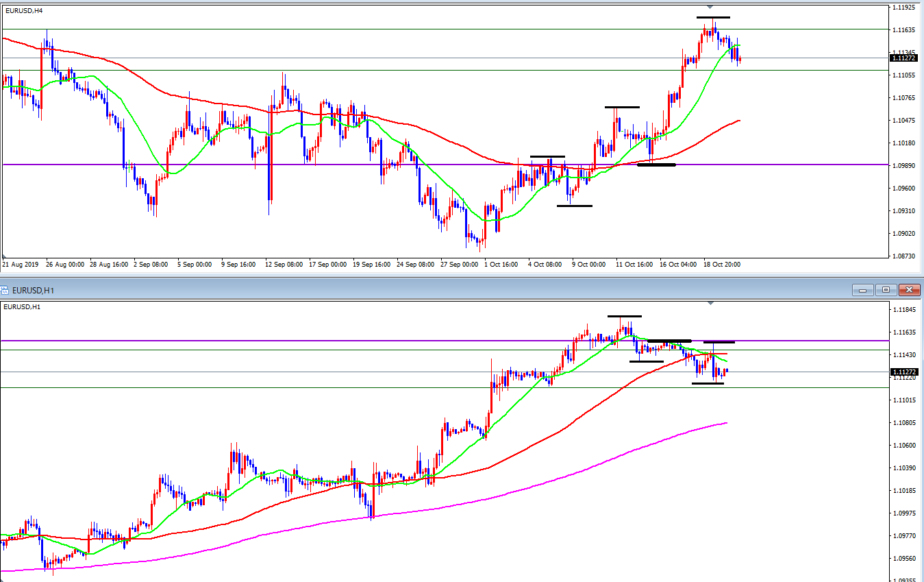Image resolution: width=924 pixels, height=582 pixels.
Task: Click the EURUSD,H1 label inside the lower chart
Action: pyautogui.click(x=22, y=306)
